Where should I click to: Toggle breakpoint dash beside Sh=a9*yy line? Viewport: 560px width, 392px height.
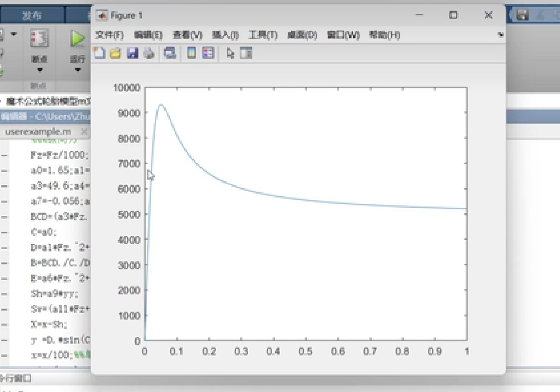pyautogui.click(x=4, y=294)
